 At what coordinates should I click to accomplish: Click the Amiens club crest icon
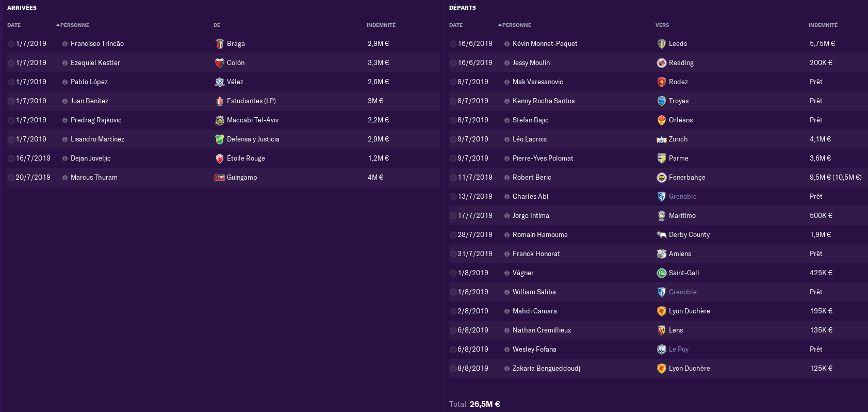coord(662,254)
